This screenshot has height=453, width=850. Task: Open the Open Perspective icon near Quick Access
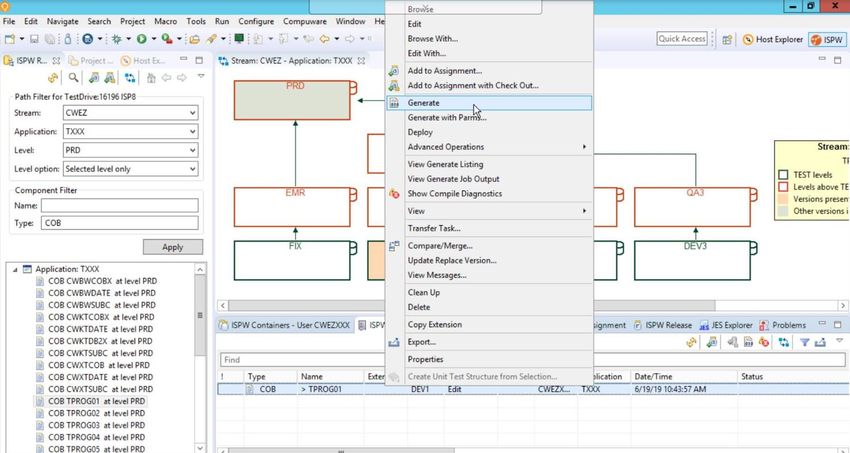727,40
